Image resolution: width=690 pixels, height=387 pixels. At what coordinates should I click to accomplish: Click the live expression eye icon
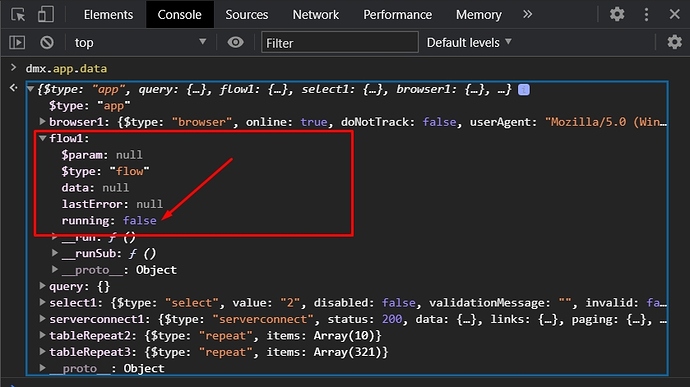pyautogui.click(x=235, y=42)
